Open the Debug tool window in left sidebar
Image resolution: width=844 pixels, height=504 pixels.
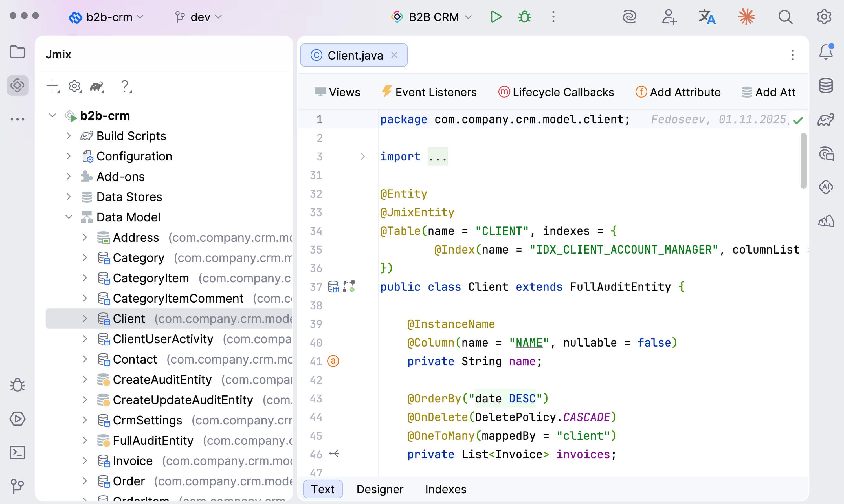point(17,385)
